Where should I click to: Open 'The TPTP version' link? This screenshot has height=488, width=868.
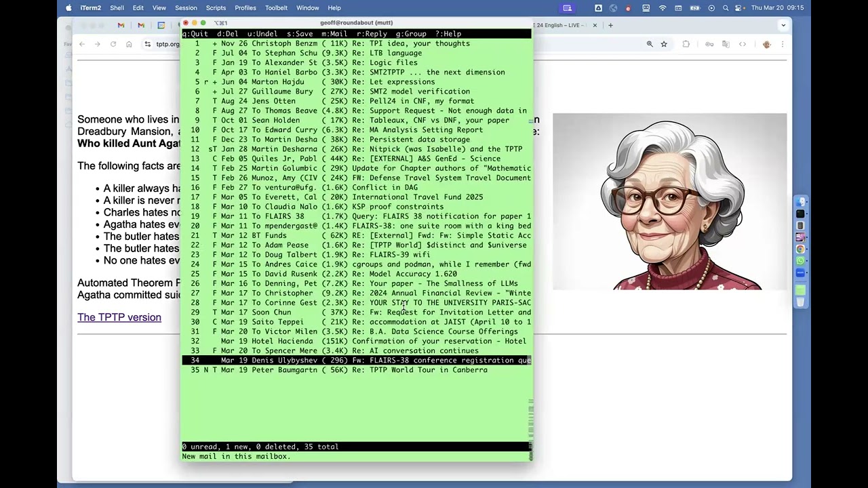119,317
